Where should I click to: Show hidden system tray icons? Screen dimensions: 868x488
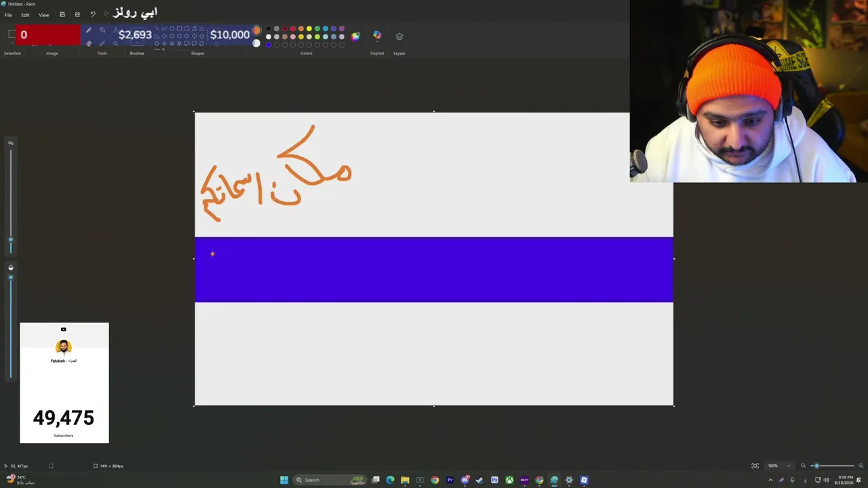[x=770, y=480]
